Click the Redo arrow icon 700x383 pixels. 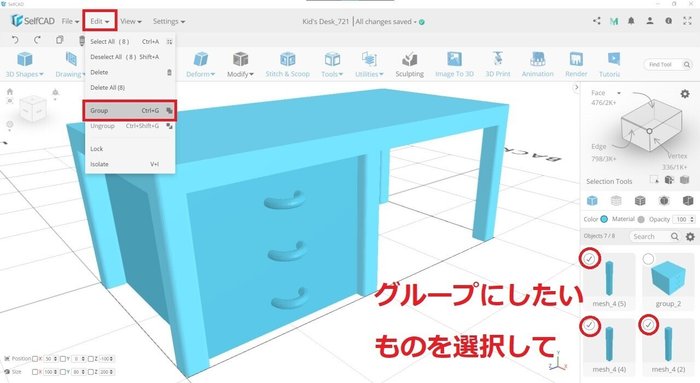37,40
